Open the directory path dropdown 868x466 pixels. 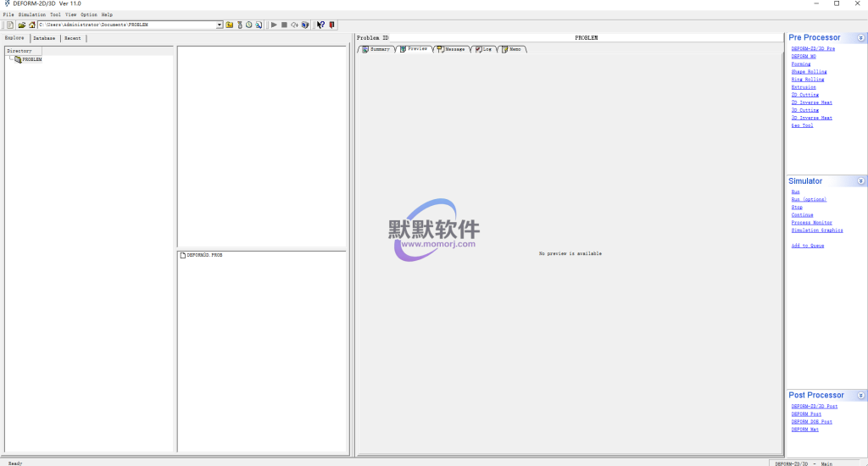tap(220, 25)
